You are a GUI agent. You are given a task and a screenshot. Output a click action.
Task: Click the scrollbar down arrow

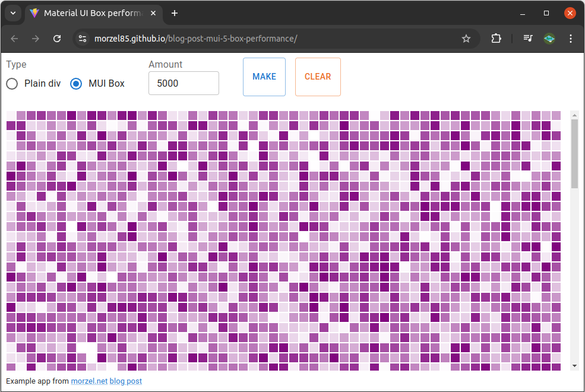coord(574,365)
